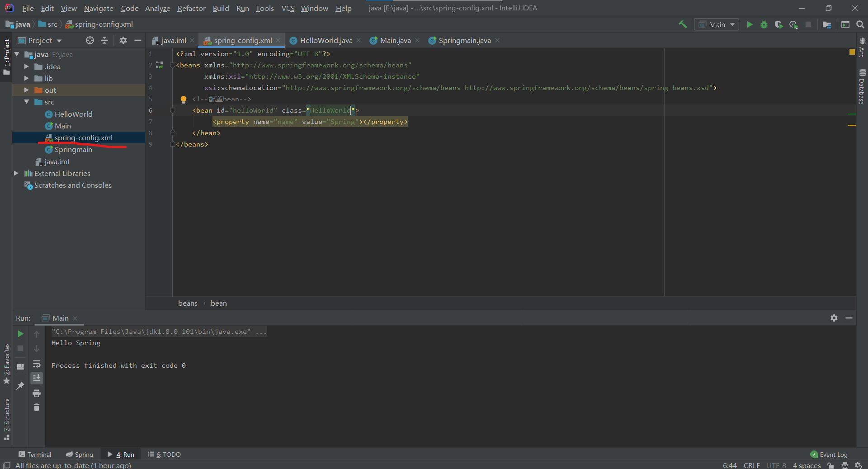Toggle the 2: Favorites side tool window
The image size is (868, 469).
click(x=6, y=364)
